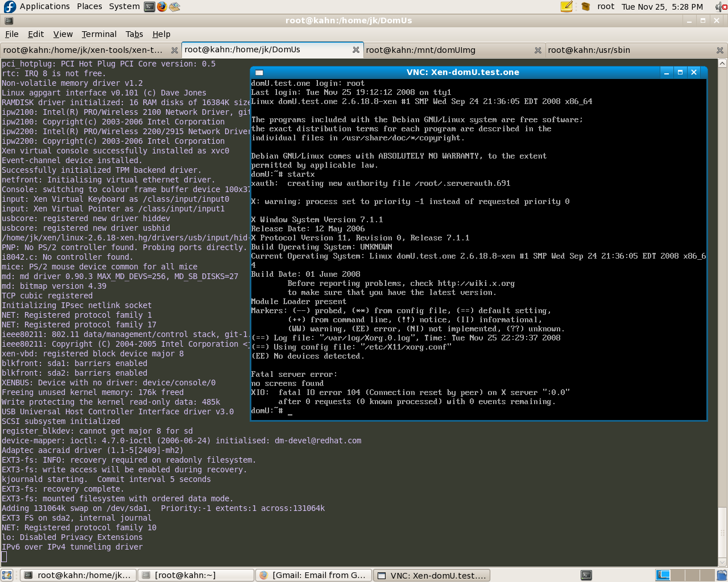Viewport: 728px width, 582px height.
Task: Switch to the /usr/sbin terminal tab
Action: coord(589,50)
